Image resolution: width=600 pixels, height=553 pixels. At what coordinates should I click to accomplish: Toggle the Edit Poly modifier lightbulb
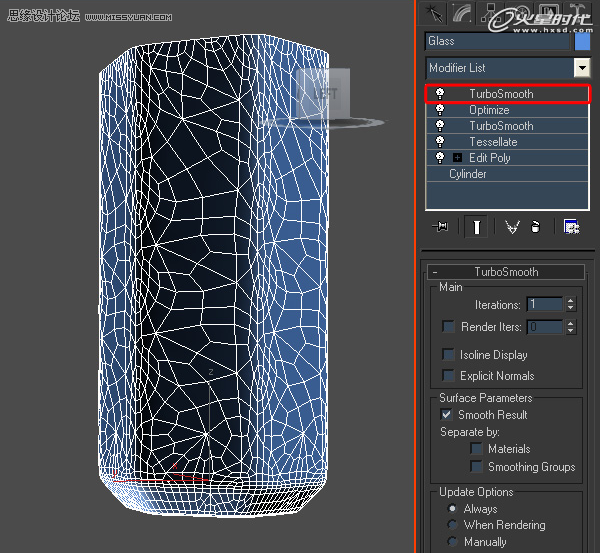click(x=440, y=158)
